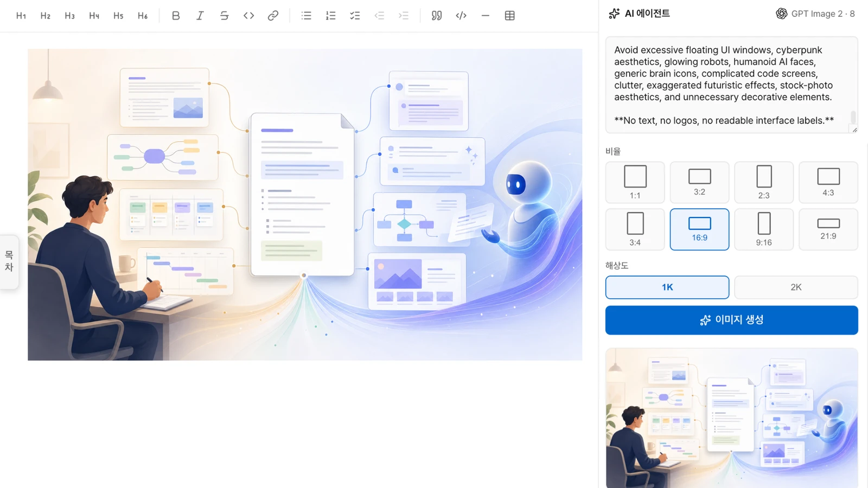868x488 pixels.
Task: Apply Heading 3 format
Action: tap(70, 16)
